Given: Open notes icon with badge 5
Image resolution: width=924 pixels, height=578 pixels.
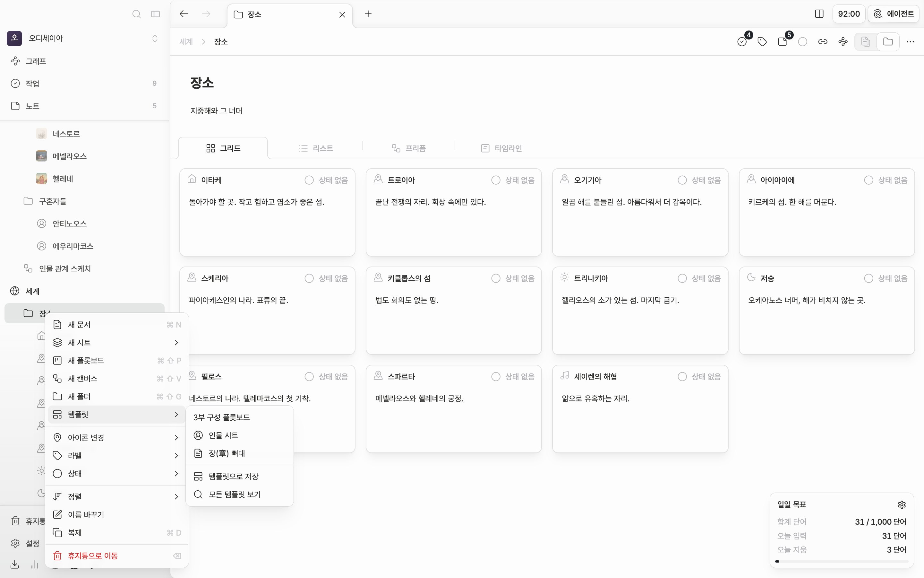Looking at the screenshot, I should point(782,42).
